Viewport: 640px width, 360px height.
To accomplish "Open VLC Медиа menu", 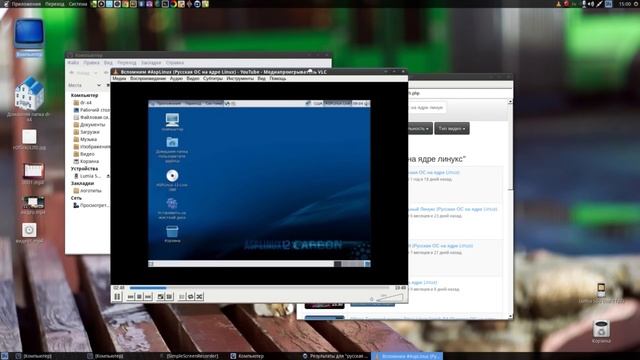I will pos(119,78).
